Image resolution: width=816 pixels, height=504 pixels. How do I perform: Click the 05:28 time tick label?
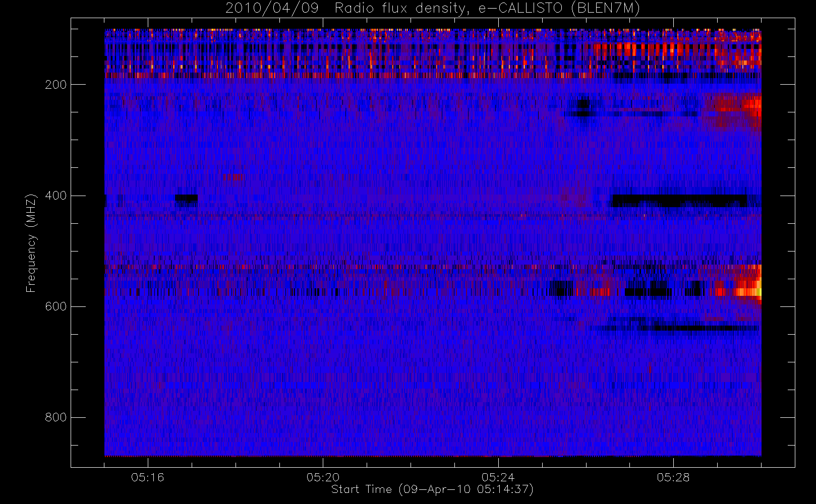click(673, 477)
